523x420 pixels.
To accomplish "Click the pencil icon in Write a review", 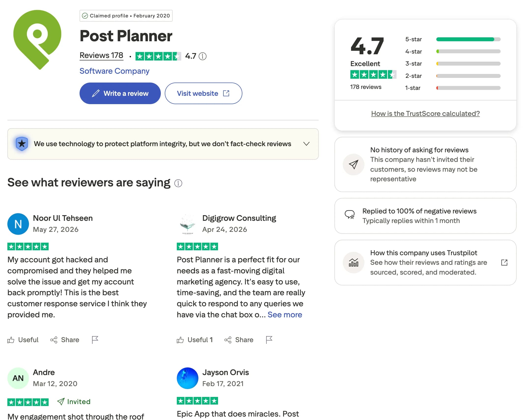I will pos(96,93).
